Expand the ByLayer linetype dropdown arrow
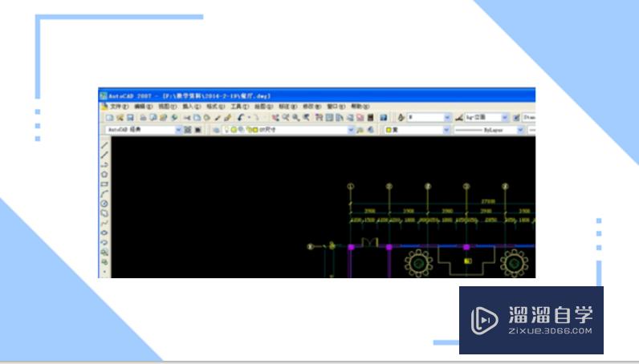639x364 pixels. point(520,130)
